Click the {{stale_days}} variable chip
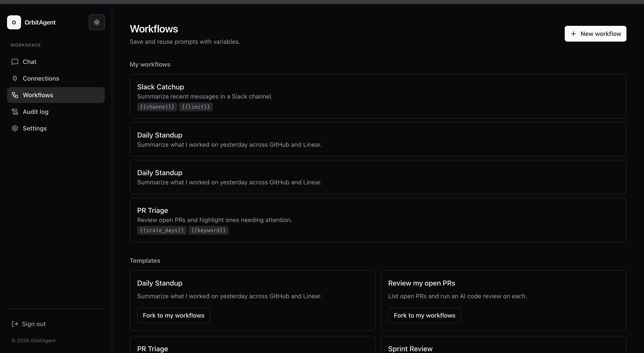644x353 pixels. point(161,230)
